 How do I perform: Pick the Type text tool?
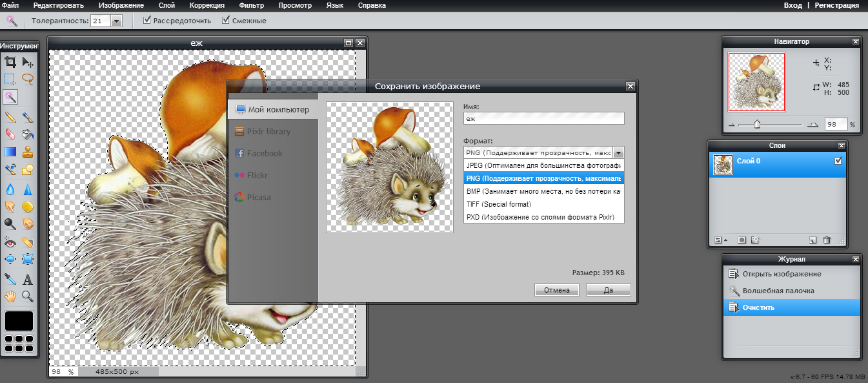pyautogui.click(x=28, y=279)
